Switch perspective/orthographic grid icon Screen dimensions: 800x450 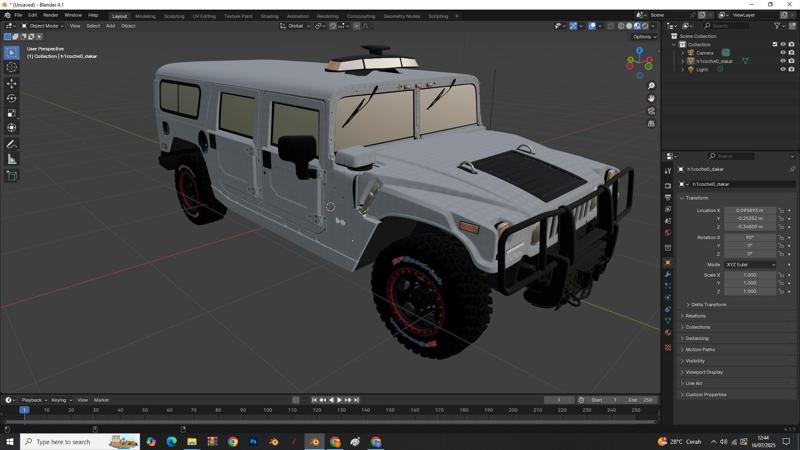pyautogui.click(x=651, y=124)
